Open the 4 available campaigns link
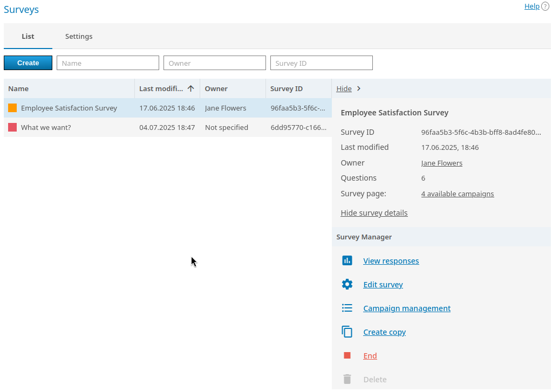The width and height of the screenshot is (552, 392). [457, 194]
